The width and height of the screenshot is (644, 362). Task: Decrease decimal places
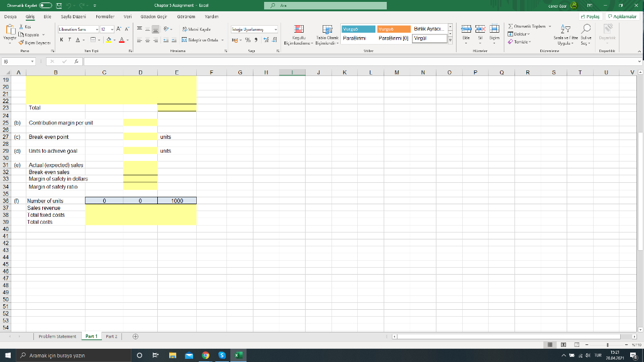[274, 40]
